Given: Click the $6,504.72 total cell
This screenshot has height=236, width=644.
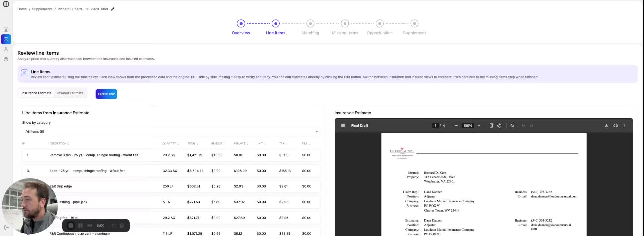Looking at the screenshot, I should click(x=195, y=171).
